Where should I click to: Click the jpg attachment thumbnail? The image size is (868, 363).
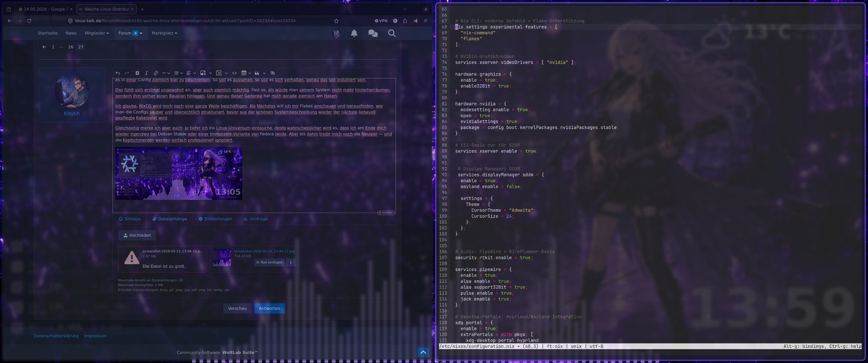click(x=222, y=257)
